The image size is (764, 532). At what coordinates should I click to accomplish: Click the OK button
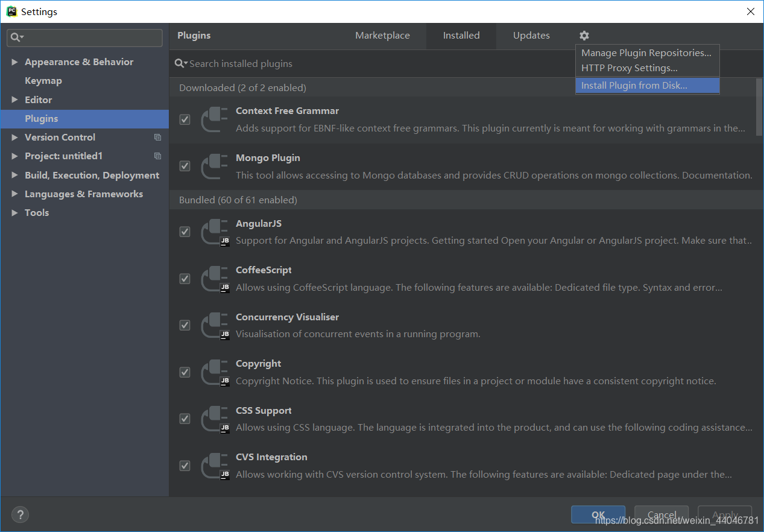tap(598, 515)
